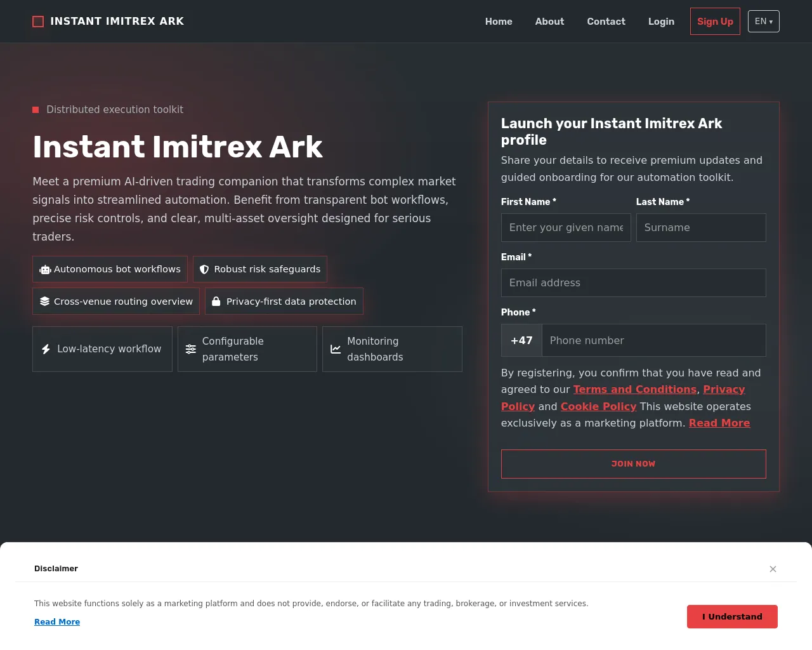
Task: Click the lock icon in Privacy-first data protection
Action: 216,302
